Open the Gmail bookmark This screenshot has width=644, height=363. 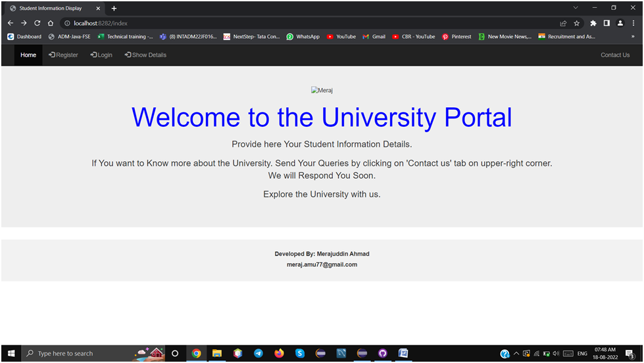pyautogui.click(x=374, y=37)
